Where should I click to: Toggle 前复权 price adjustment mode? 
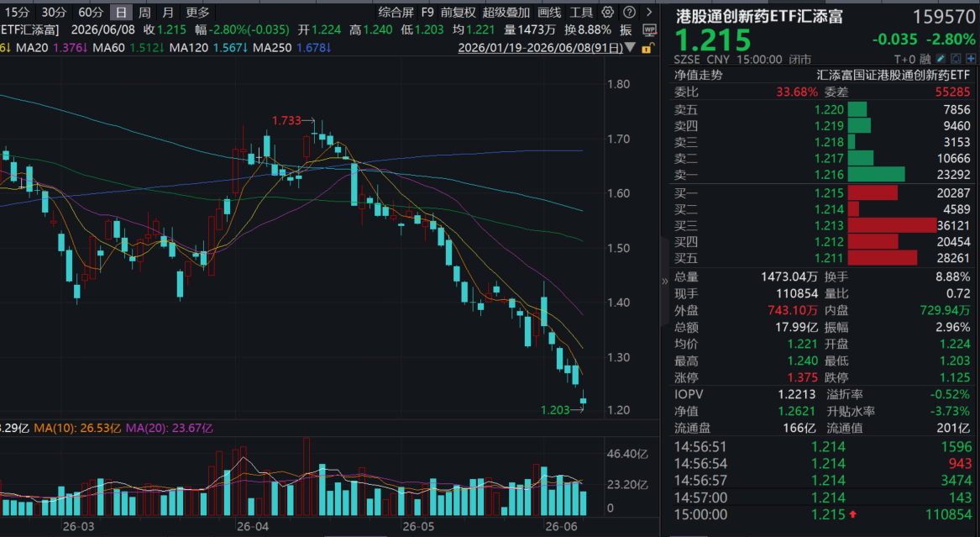click(x=459, y=12)
